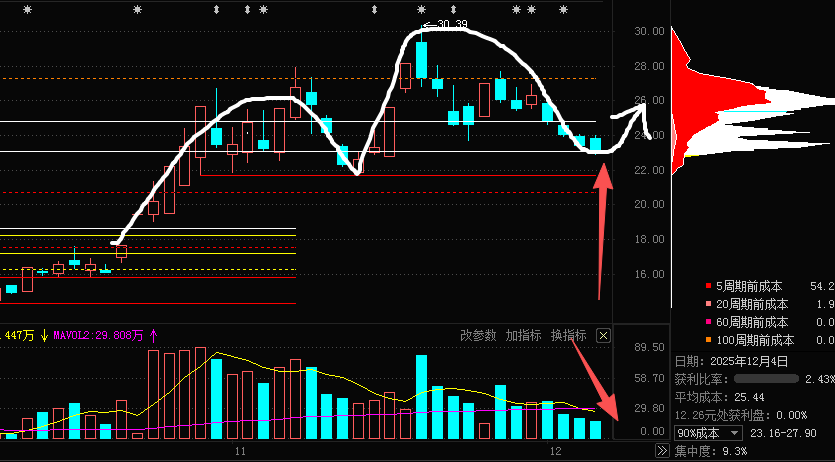The width and height of the screenshot is (835, 462).
Task: Click the pink 20周期前成本 legend swatch
Action: click(x=708, y=304)
